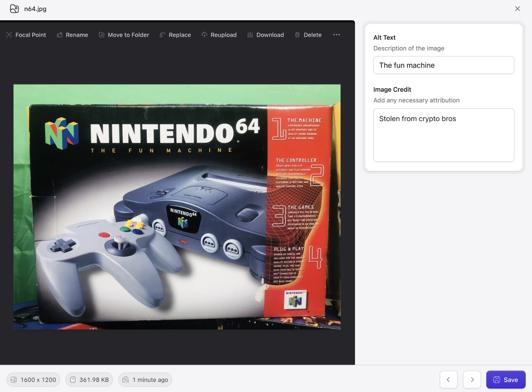Go to the next image arrow
532x392 pixels.
[x=472, y=380]
